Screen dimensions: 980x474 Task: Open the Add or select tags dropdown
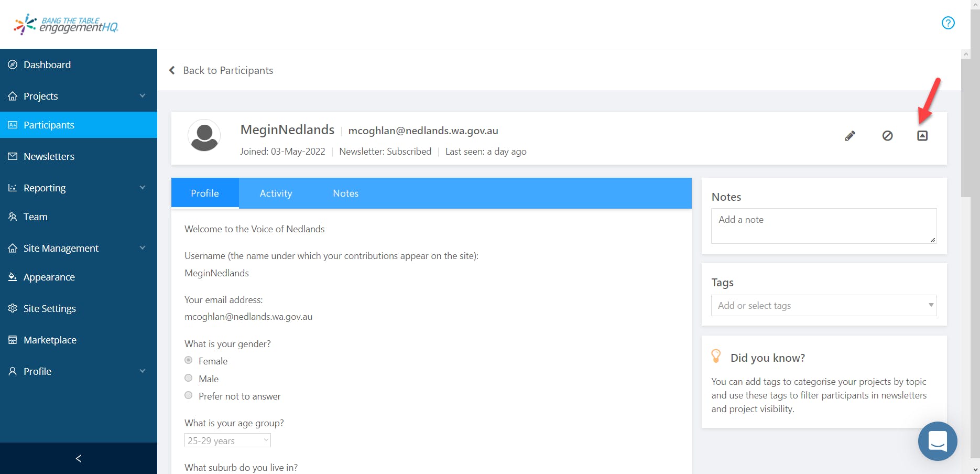[823, 306]
